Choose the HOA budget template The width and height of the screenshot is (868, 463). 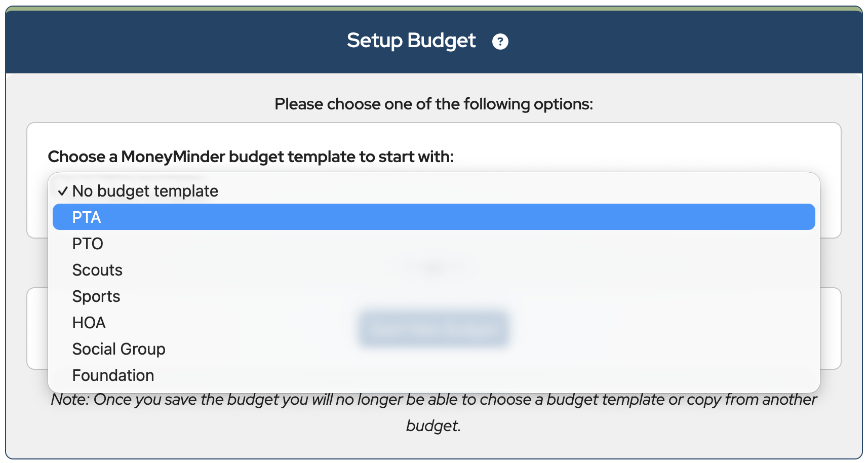pyautogui.click(x=89, y=323)
